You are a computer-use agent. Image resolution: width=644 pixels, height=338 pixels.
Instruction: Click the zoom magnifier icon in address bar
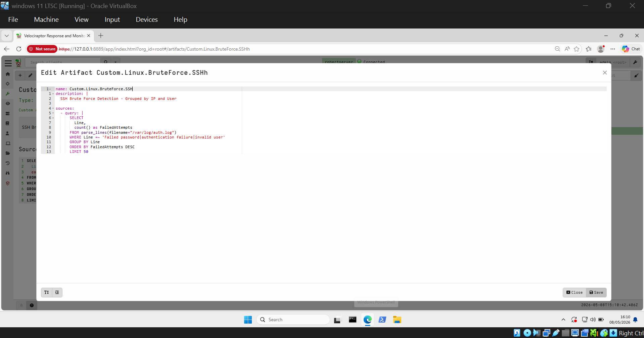coord(557,49)
